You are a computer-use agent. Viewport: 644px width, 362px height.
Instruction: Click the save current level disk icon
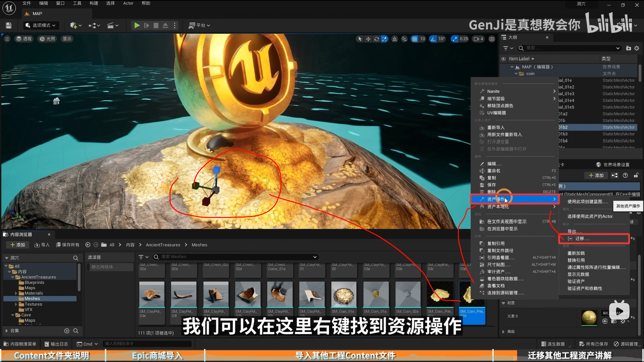[9, 25]
